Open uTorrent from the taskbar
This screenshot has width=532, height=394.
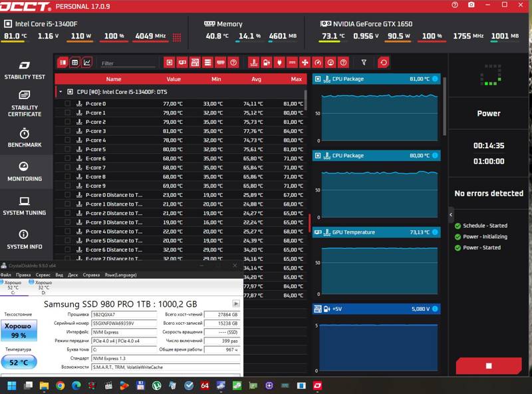[156, 385]
